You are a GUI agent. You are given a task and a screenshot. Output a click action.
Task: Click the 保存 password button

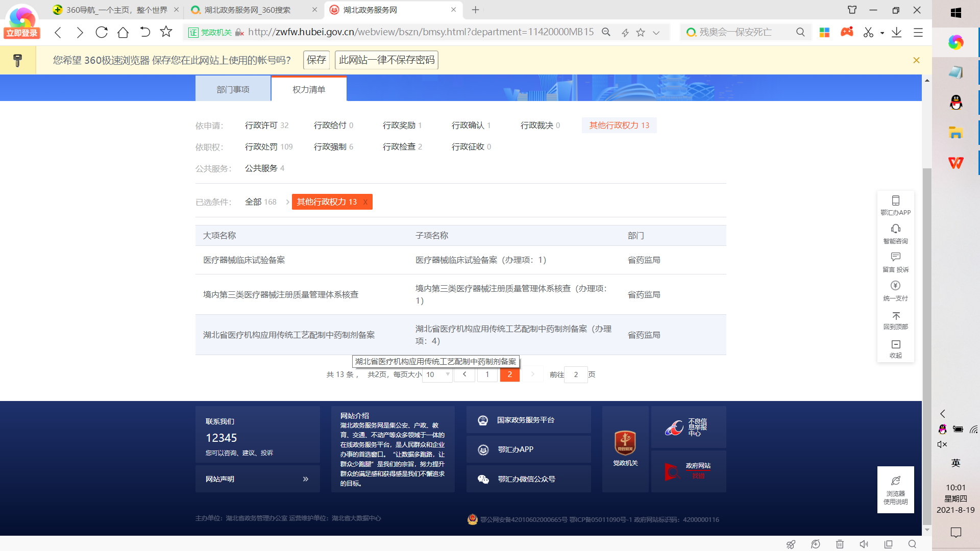point(316,60)
